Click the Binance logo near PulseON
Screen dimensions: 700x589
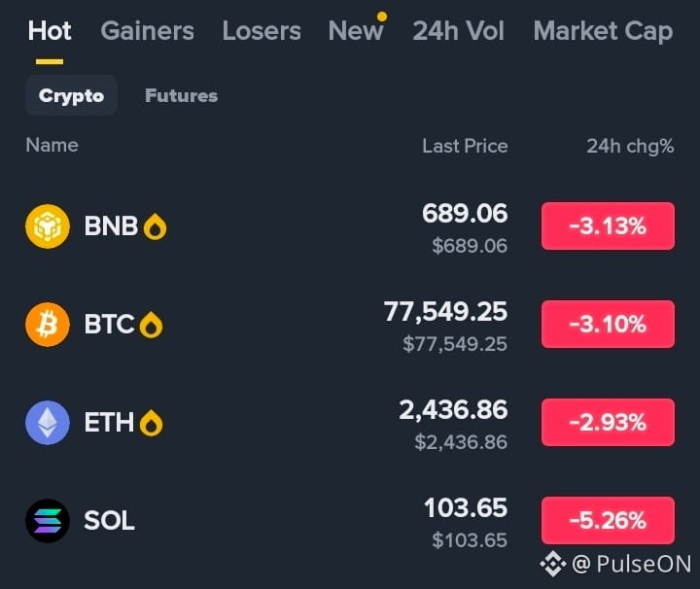click(553, 564)
